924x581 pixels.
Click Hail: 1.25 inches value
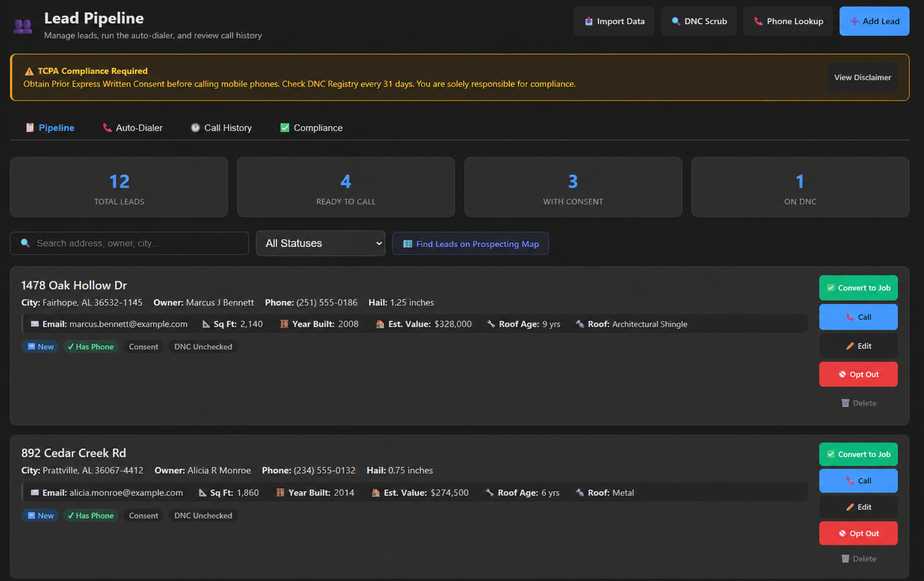[x=412, y=303]
